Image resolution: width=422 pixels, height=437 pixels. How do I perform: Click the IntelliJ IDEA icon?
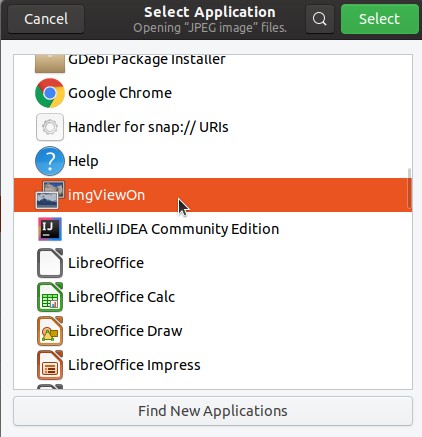(50, 229)
